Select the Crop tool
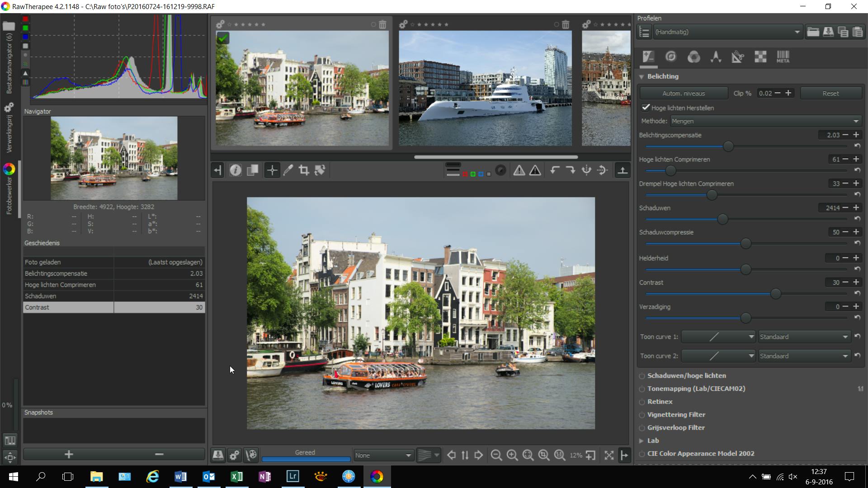 [x=304, y=170]
